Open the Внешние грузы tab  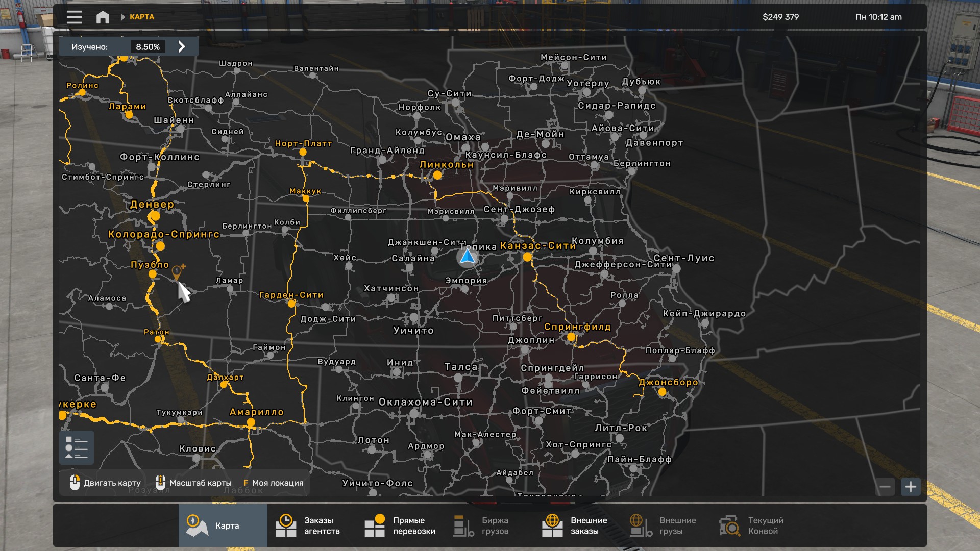[x=663, y=525]
